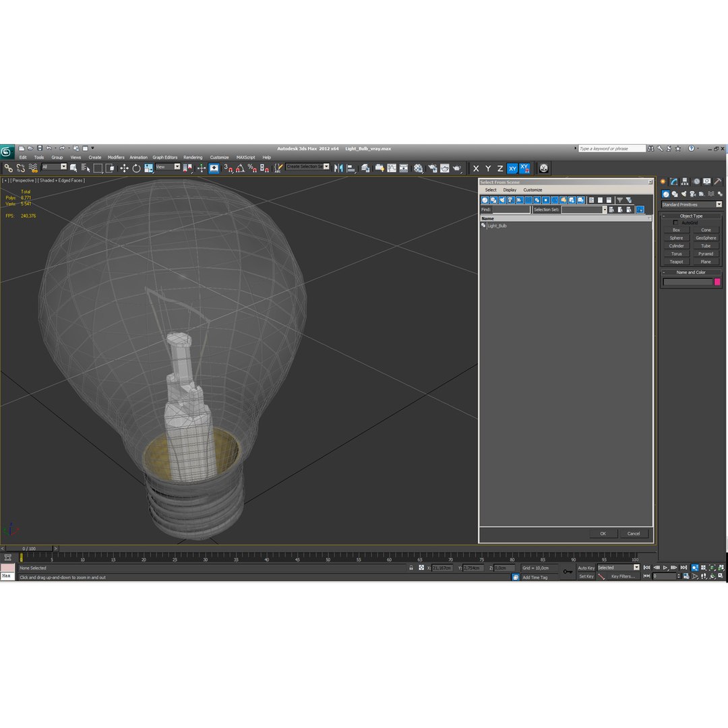
Task: Toggle the 3D Snaps icon
Action: [x=228, y=168]
